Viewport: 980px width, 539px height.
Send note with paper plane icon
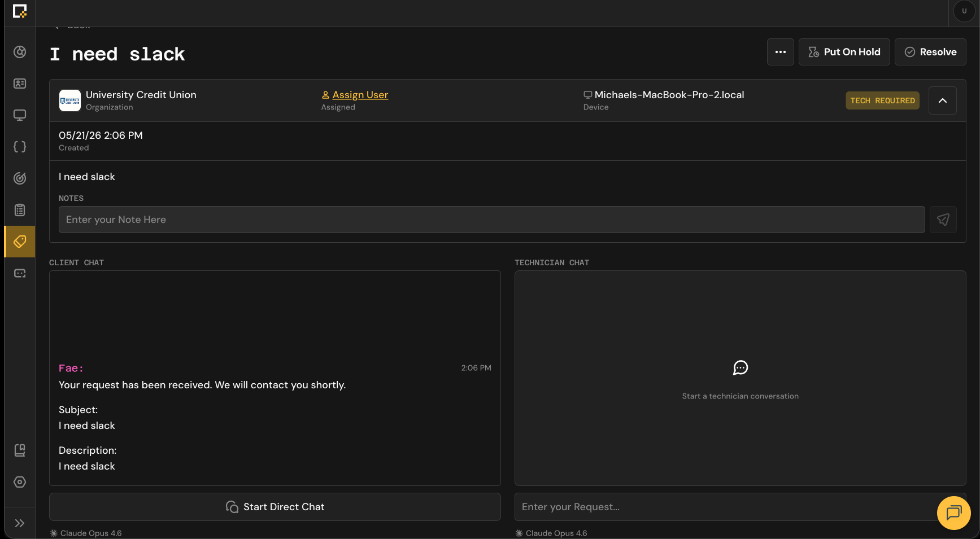click(943, 220)
